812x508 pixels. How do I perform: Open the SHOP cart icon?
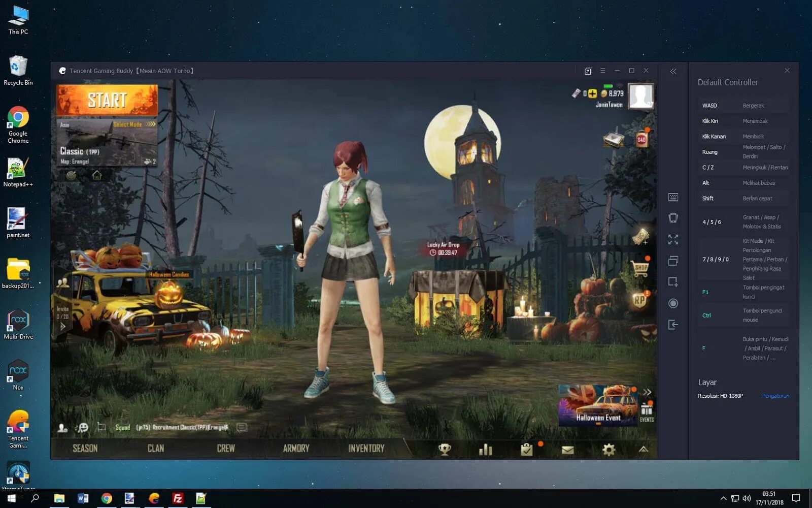pyautogui.click(x=640, y=267)
